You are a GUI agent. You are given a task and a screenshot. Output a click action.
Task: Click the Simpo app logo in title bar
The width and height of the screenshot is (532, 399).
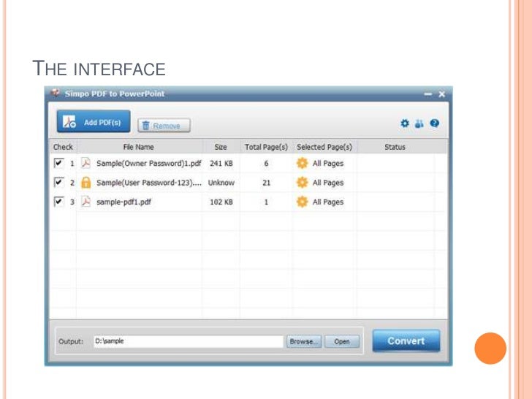(56, 93)
